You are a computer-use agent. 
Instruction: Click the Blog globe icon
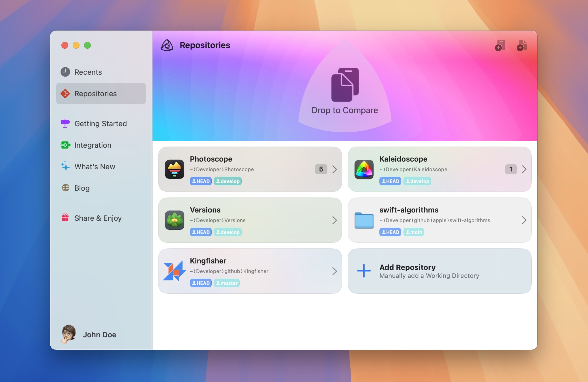pos(65,188)
